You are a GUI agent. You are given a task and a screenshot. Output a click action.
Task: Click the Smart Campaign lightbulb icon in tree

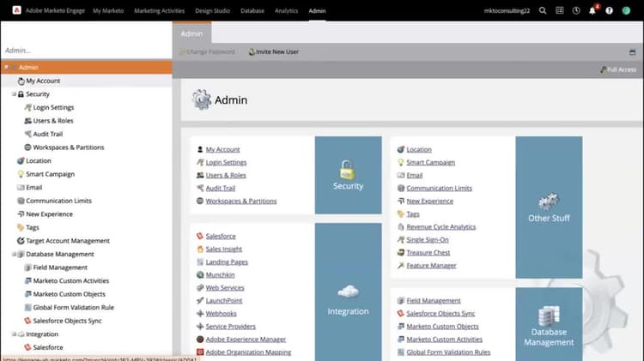click(21, 174)
